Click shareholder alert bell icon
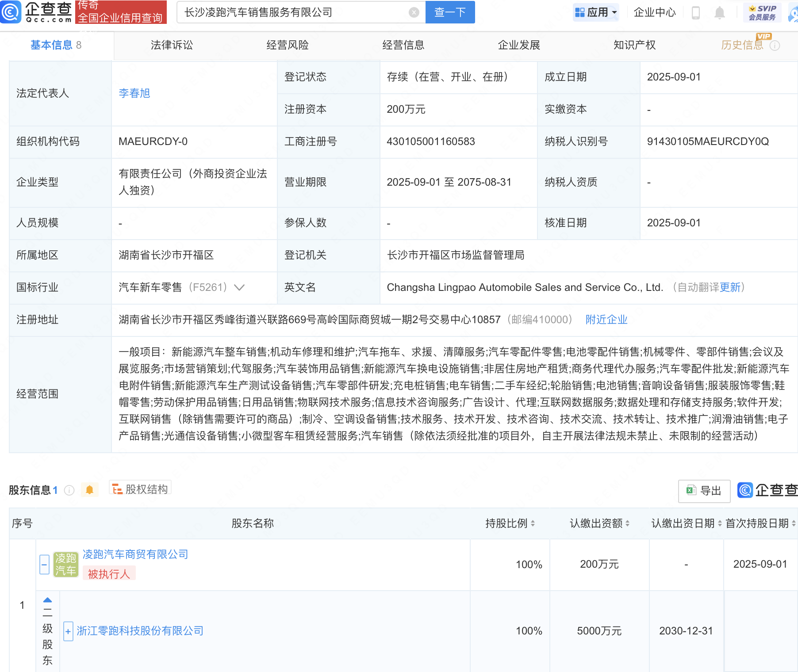 (89, 490)
